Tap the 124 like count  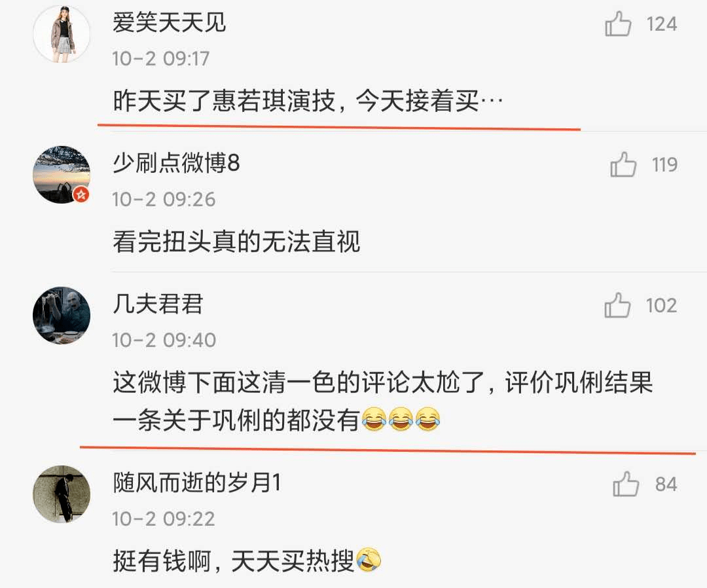(x=661, y=24)
